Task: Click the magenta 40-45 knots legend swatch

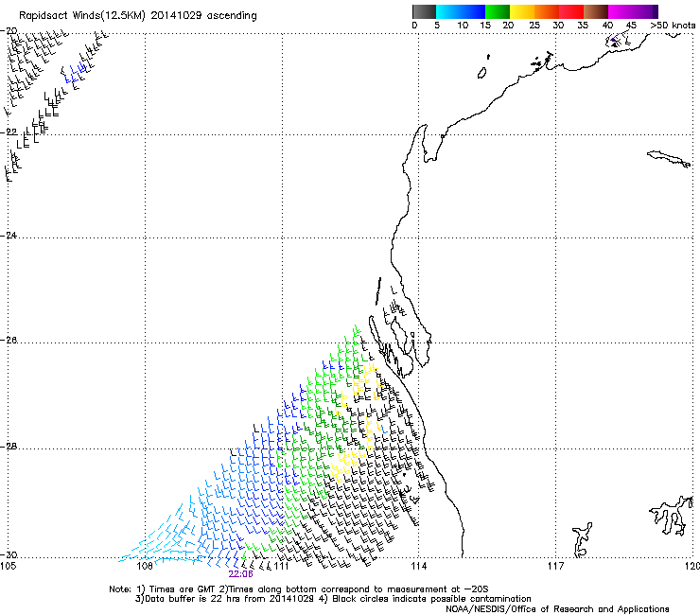Action: coord(621,11)
